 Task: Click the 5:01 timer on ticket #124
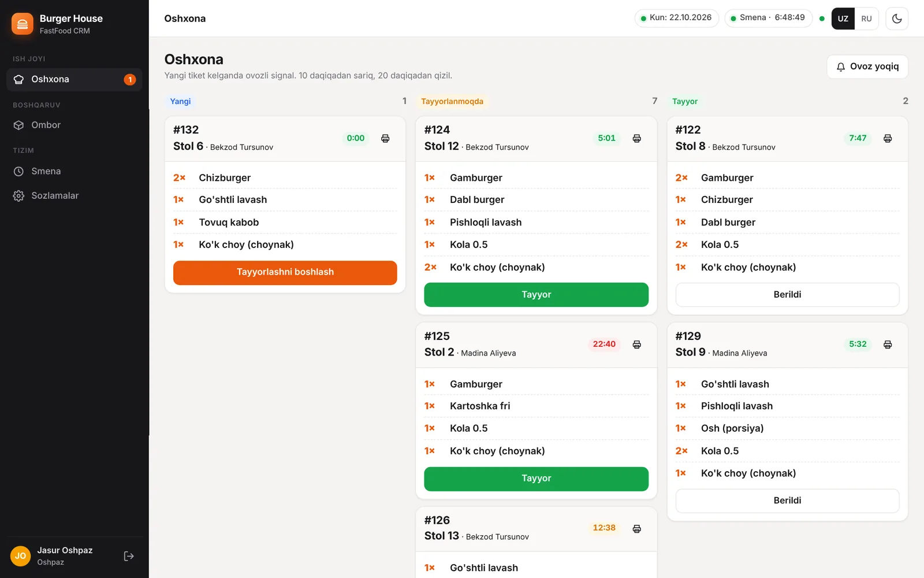[607, 138]
